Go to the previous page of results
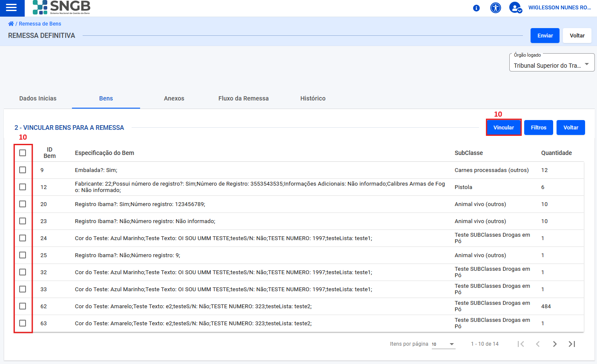This screenshot has width=597, height=364. pyautogui.click(x=538, y=344)
